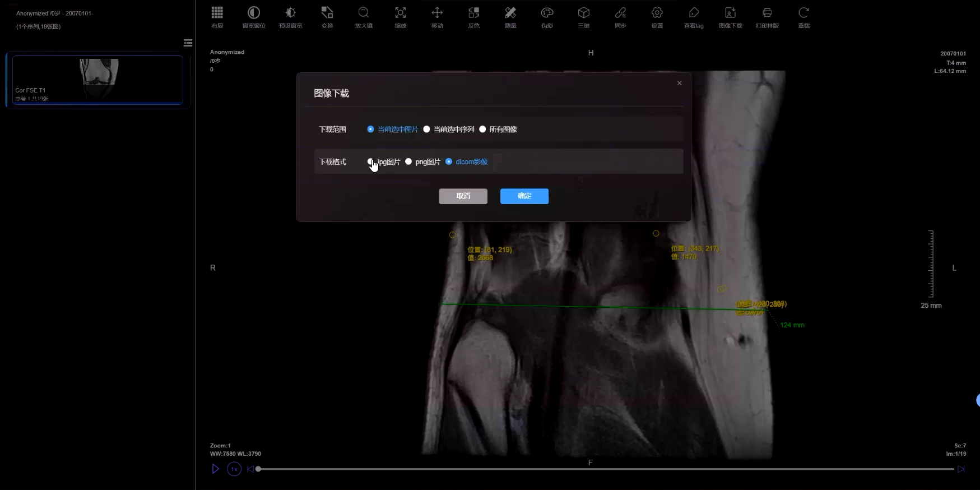The height and width of the screenshot is (490, 980).
Task: Click the 确定 confirm button
Action: coord(524,196)
